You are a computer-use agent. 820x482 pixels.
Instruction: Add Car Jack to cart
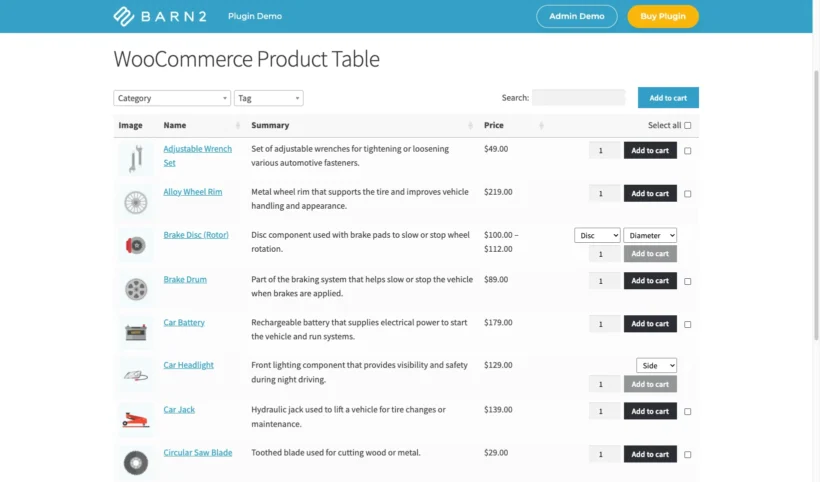pyautogui.click(x=650, y=411)
